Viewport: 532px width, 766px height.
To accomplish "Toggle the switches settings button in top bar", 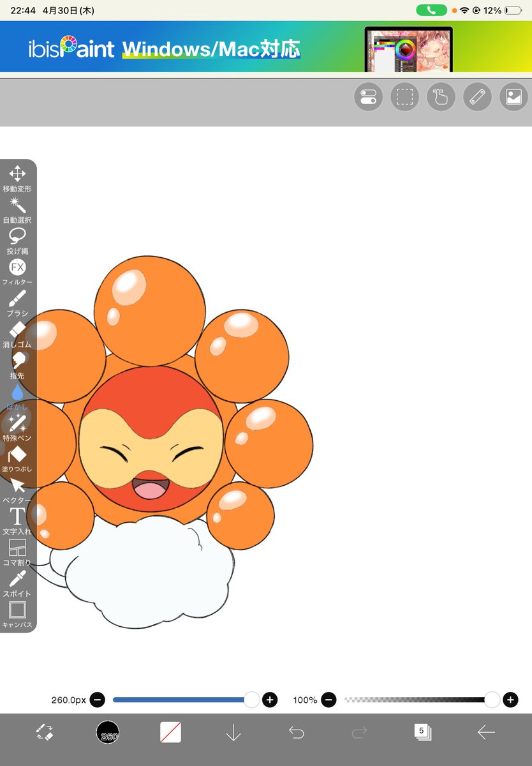I will tap(368, 97).
